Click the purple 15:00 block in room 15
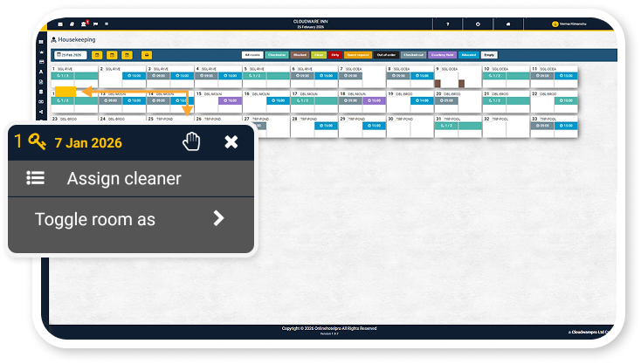 coord(229,100)
